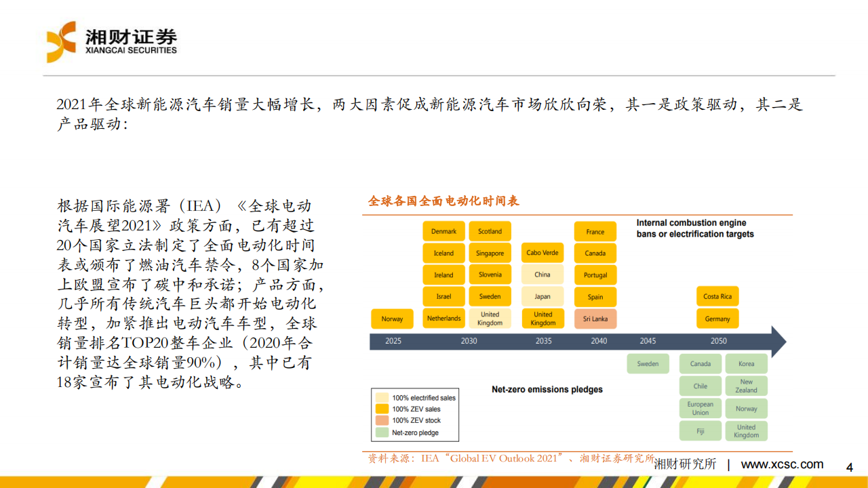868x488 pixels.
Task: Click the chart title 全球各国全面电动化时间表
Action: (x=444, y=201)
